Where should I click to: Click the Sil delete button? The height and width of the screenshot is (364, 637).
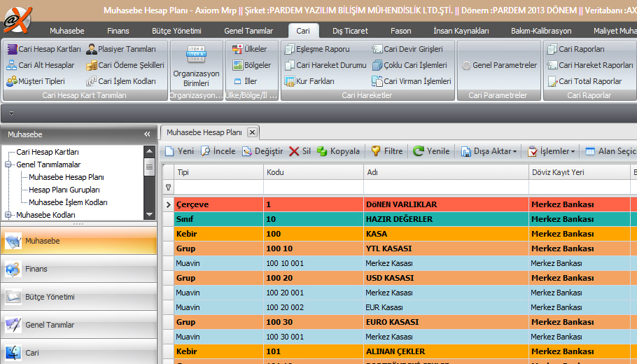pyautogui.click(x=300, y=151)
